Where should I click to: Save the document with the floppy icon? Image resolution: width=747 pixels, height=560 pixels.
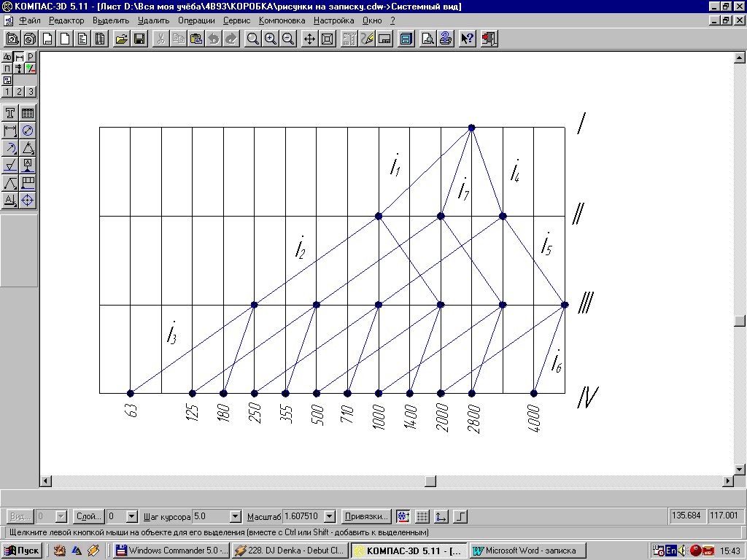(139, 39)
